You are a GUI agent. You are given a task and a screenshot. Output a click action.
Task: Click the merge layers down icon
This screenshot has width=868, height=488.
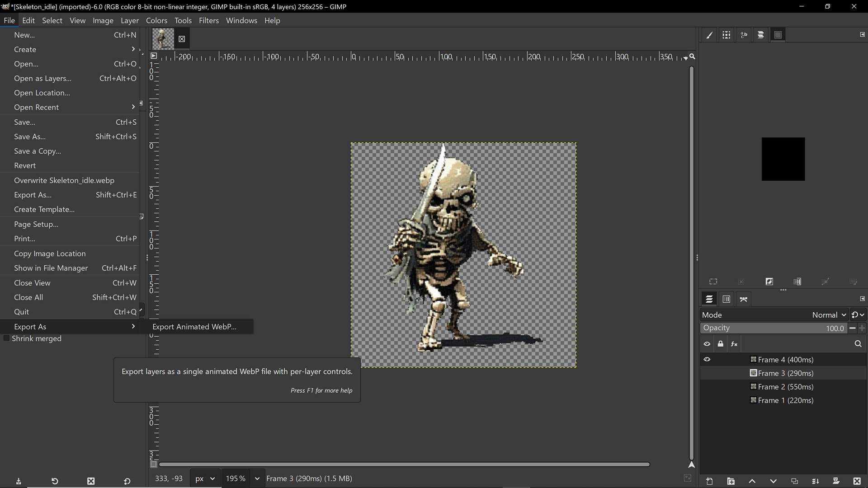click(x=815, y=481)
